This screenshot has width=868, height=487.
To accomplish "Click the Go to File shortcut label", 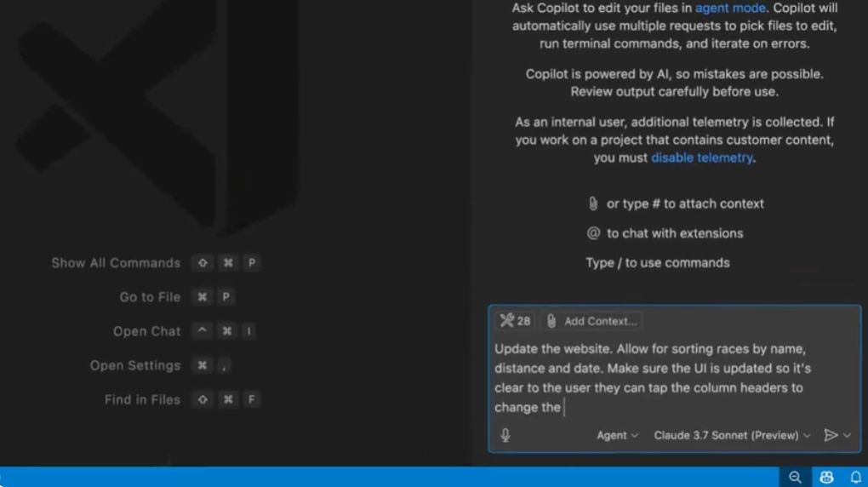I will (x=150, y=297).
